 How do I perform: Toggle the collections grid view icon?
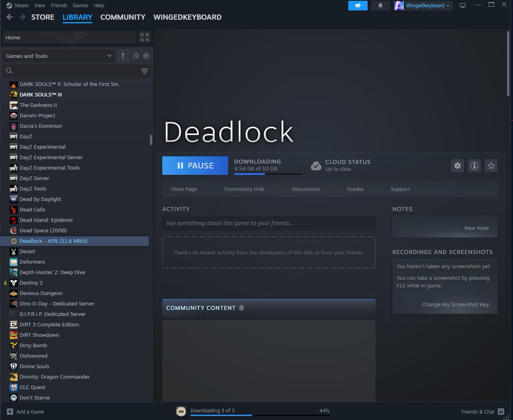click(144, 37)
